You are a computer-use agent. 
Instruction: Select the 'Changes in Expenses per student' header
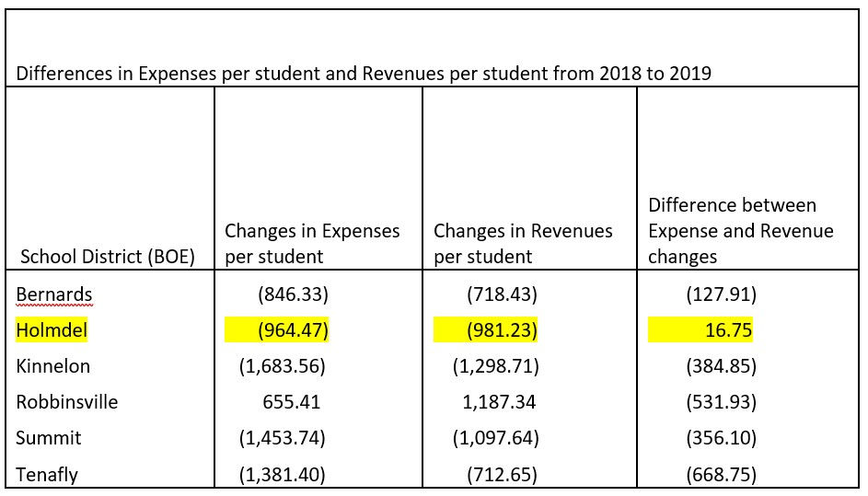pyautogui.click(x=312, y=244)
